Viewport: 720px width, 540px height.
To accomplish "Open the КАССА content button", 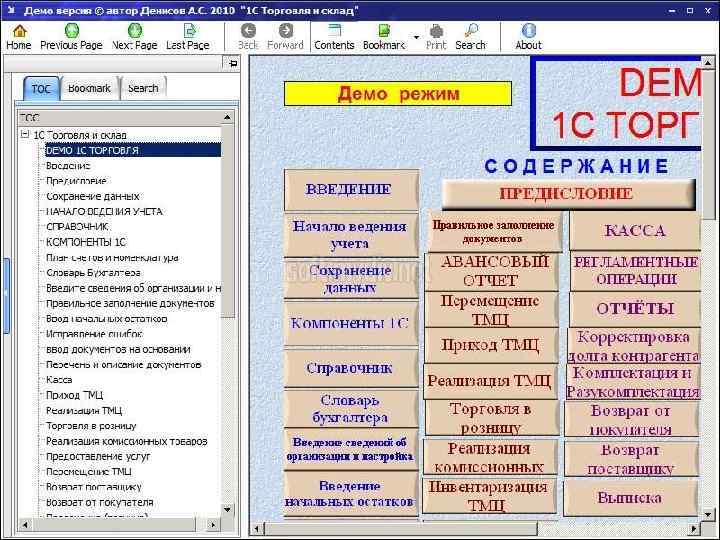I will pyautogui.click(x=635, y=231).
